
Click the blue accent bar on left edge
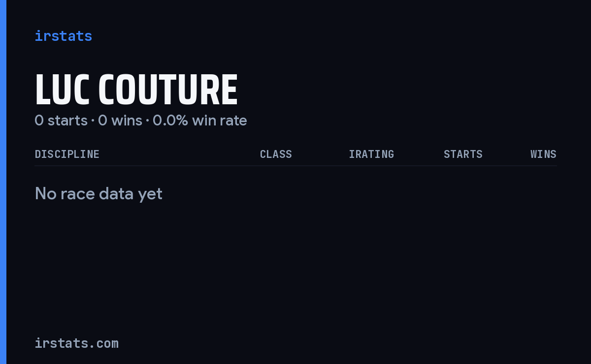[3, 182]
